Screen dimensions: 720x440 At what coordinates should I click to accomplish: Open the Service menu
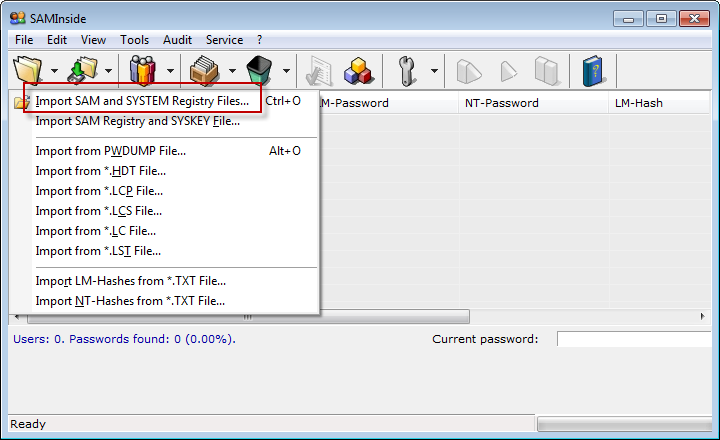(225, 40)
